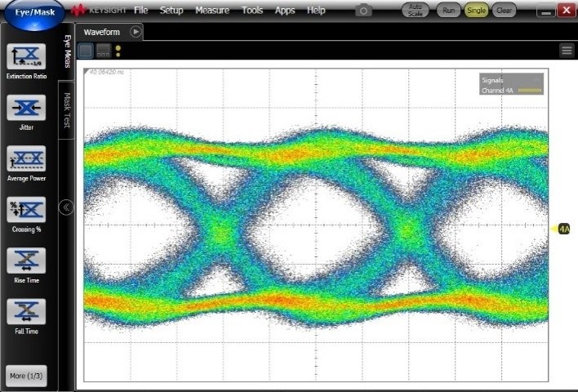Click the Jitter measurement icon
Screen dimensions: 578x392
click(26, 108)
